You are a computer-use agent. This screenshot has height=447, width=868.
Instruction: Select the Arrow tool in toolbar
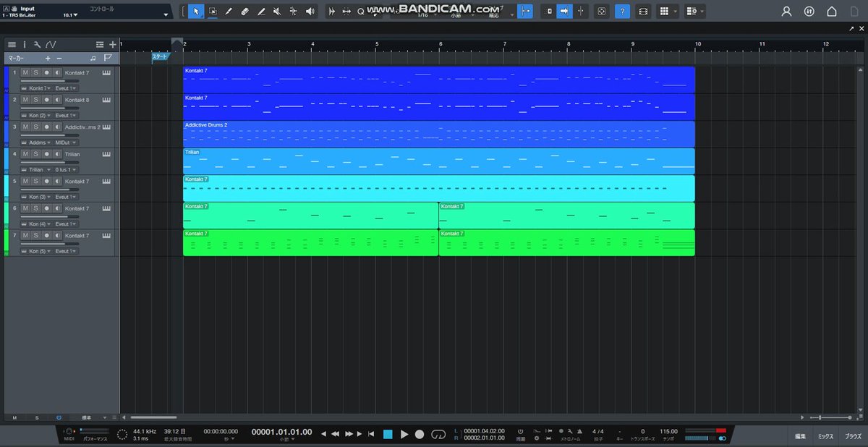click(x=197, y=12)
